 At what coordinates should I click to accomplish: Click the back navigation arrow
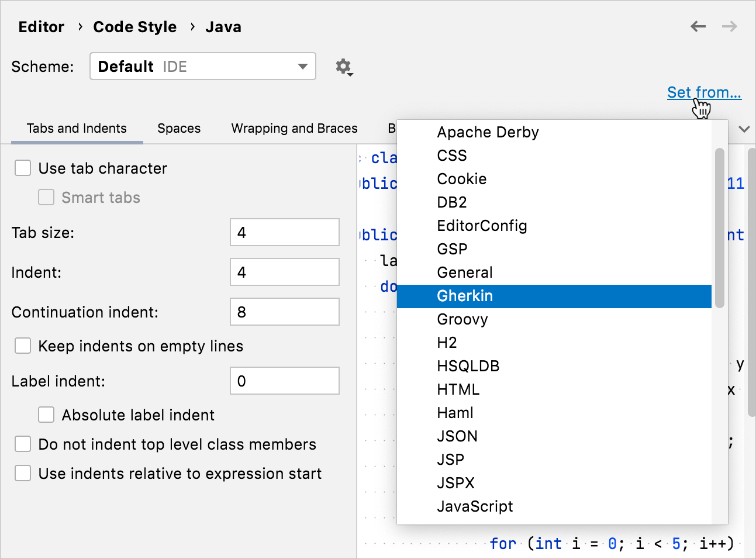point(698,26)
